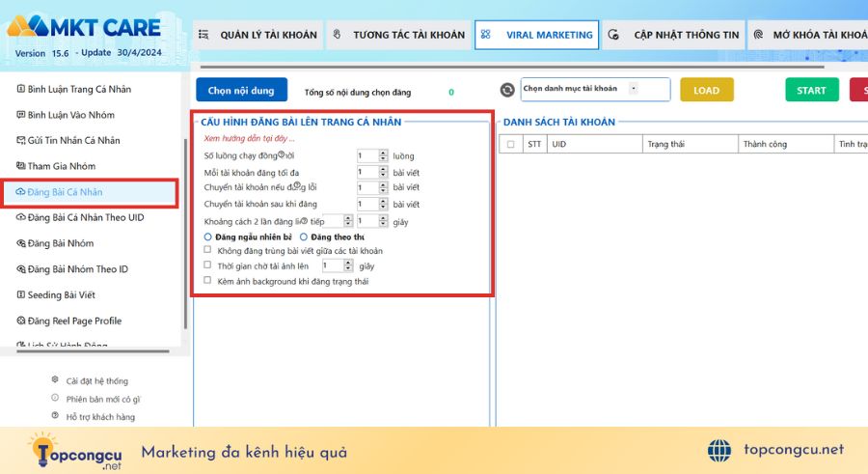Click the Trạng thái column header
Screen dimensions: 868x474
point(690,144)
